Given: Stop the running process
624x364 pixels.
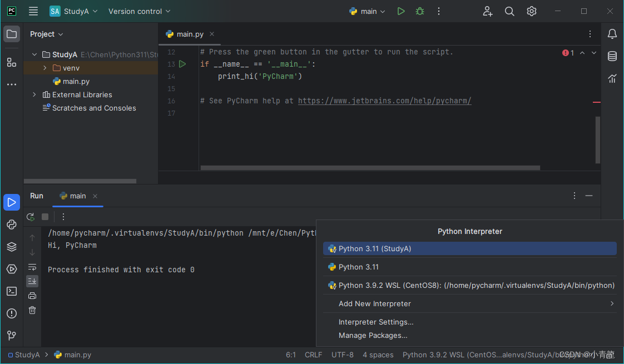Looking at the screenshot, I should pos(45,217).
